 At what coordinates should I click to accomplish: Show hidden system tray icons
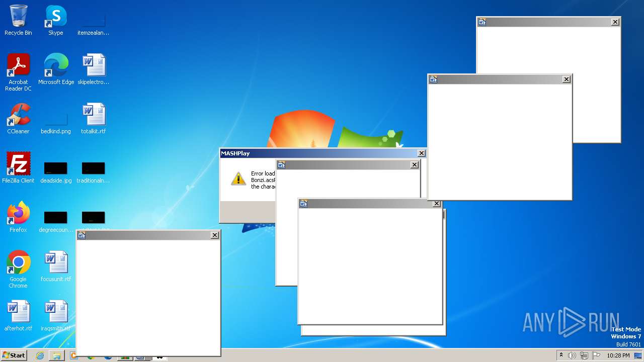coord(561,355)
